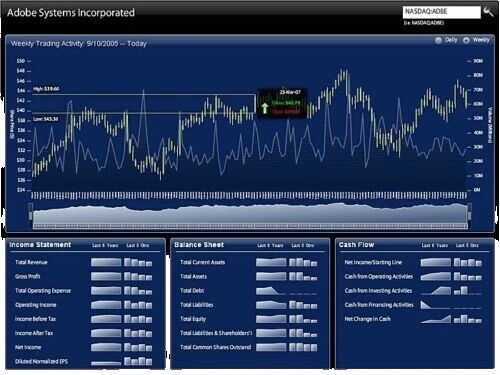Click the Net Change in Cash six-year sparkline
The width and height of the screenshot is (500, 375).
(436, 319)
